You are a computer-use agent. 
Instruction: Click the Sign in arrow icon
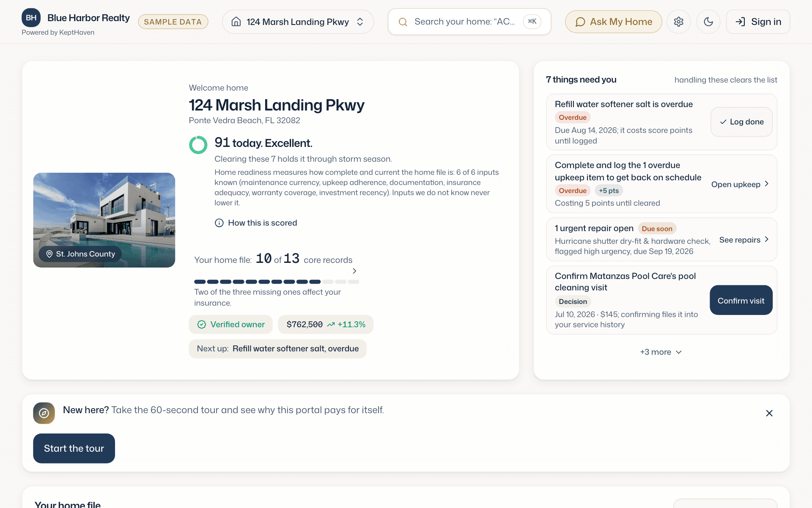tap(740, 22)
